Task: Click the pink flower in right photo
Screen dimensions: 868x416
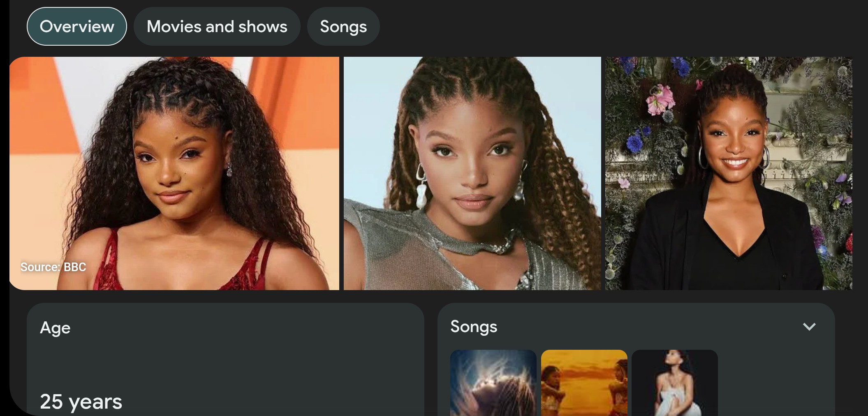Action: (661, 100)
